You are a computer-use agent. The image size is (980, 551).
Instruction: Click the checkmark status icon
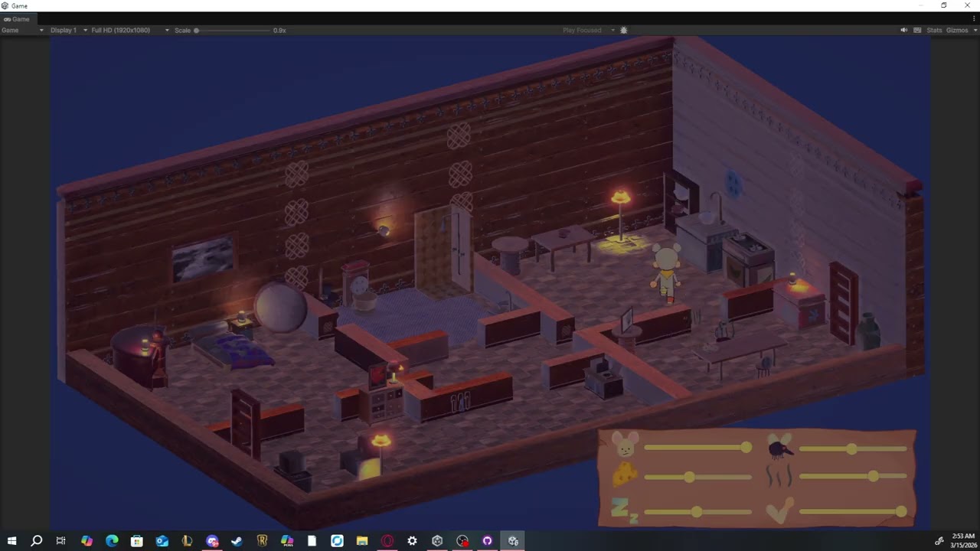[779, 511]
